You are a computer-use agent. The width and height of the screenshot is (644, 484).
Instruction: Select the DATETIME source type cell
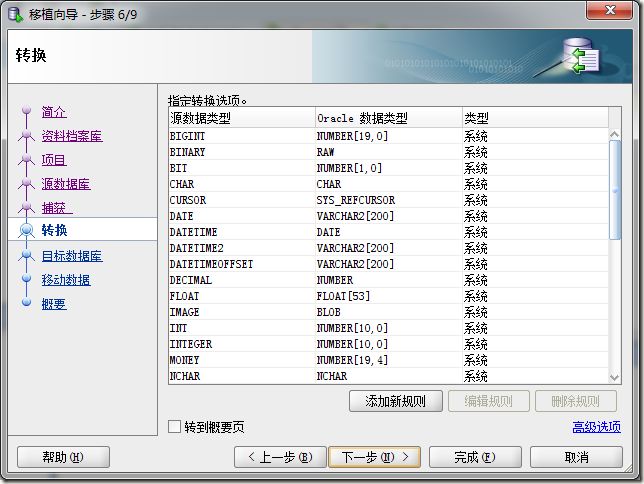point(242,232)
